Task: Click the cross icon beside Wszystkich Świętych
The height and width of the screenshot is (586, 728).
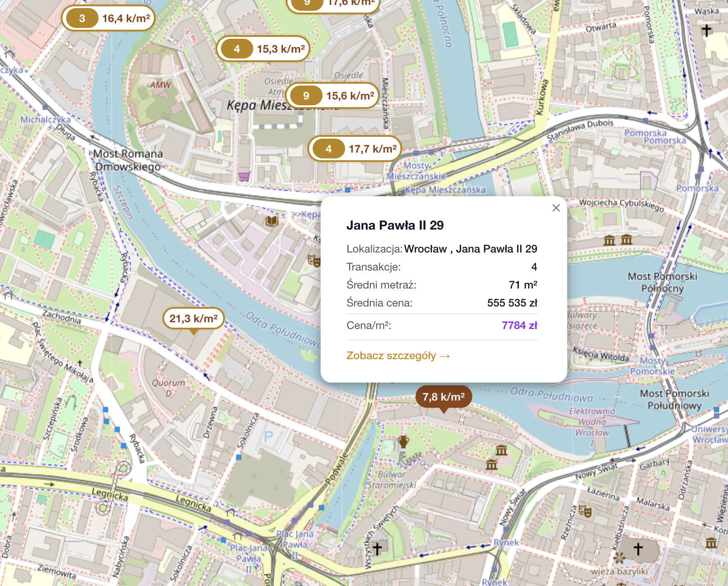Action: [x=377, y=548]
